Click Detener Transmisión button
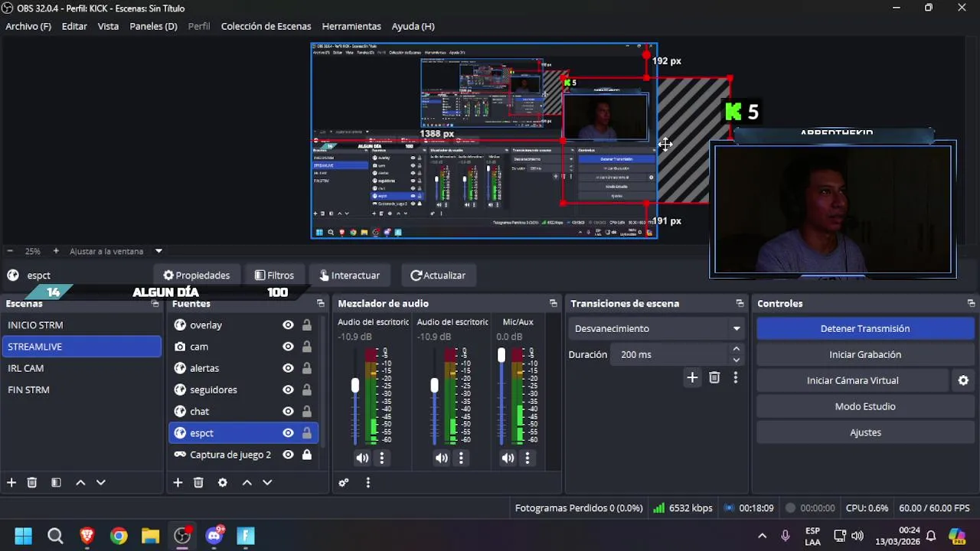980x551 pixels. pyautogui.click(x=865, y=328)
